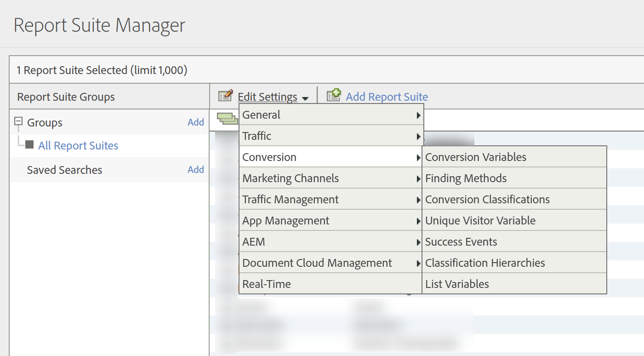Click the Saved Searches label
Image resolution: width=644 pixels, height=356 pixels.
(x=65, y=170)
